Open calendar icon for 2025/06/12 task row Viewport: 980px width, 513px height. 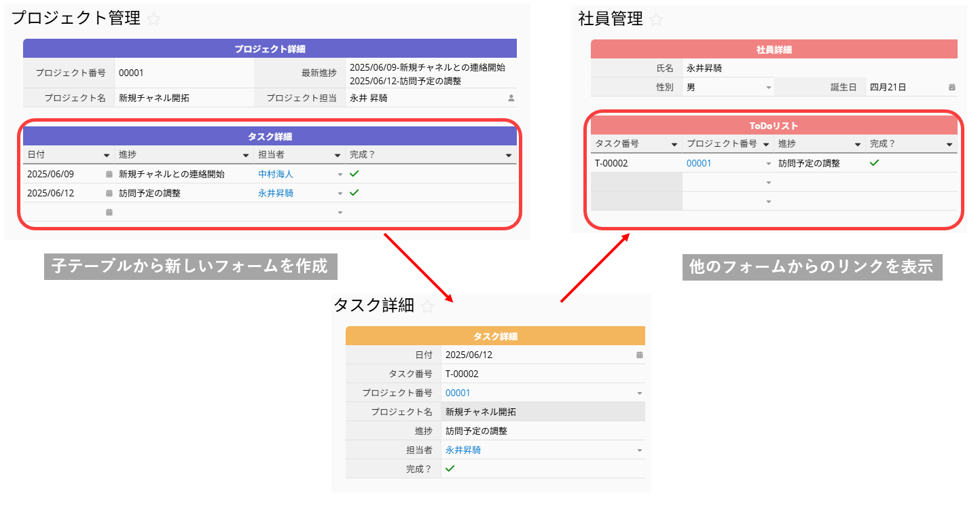tap(109, 193)
